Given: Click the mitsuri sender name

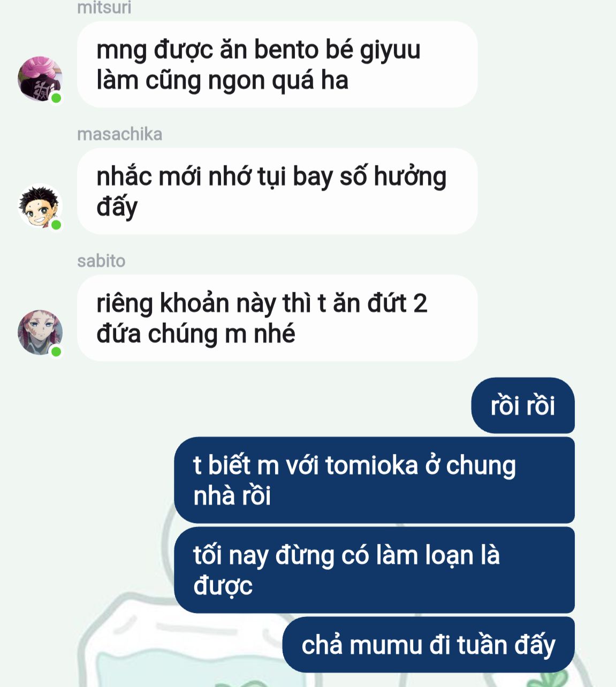Looking at the screenshot, I should pos(104,7).
